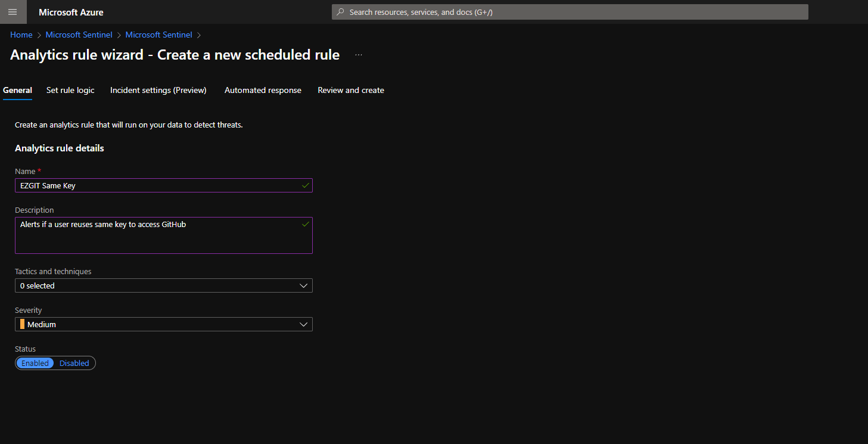Open the Review and create tab
The image size is (868, 444).
[x=351, y=91]
